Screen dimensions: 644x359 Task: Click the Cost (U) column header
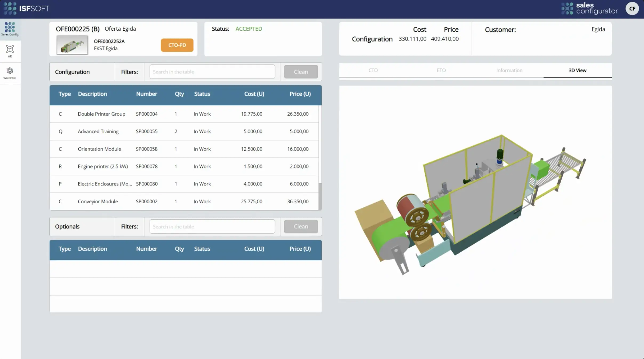[x=254, y=94]
